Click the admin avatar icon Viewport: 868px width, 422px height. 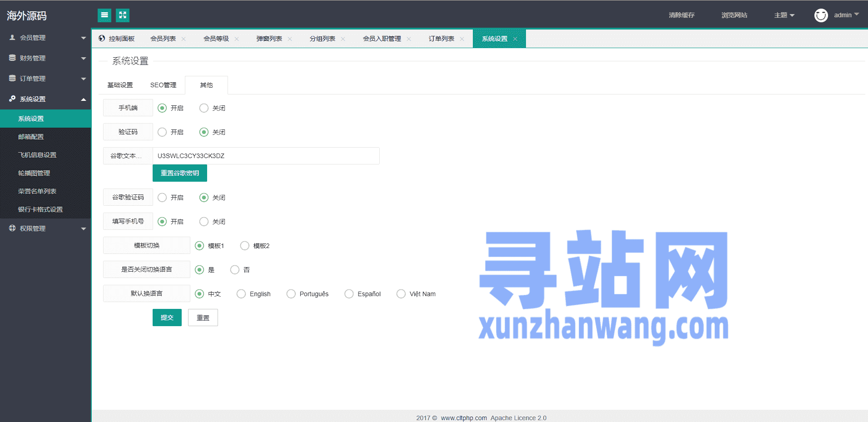click(x=821, y=15)
